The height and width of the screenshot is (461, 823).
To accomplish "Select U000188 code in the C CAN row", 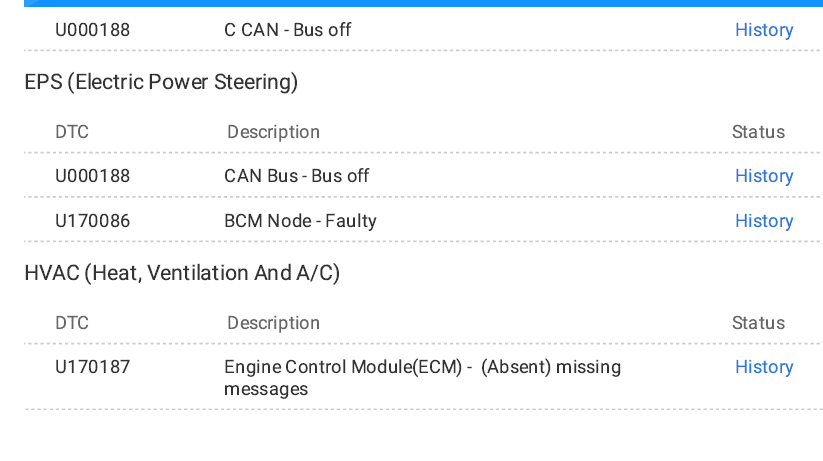I will pos(92,30).
